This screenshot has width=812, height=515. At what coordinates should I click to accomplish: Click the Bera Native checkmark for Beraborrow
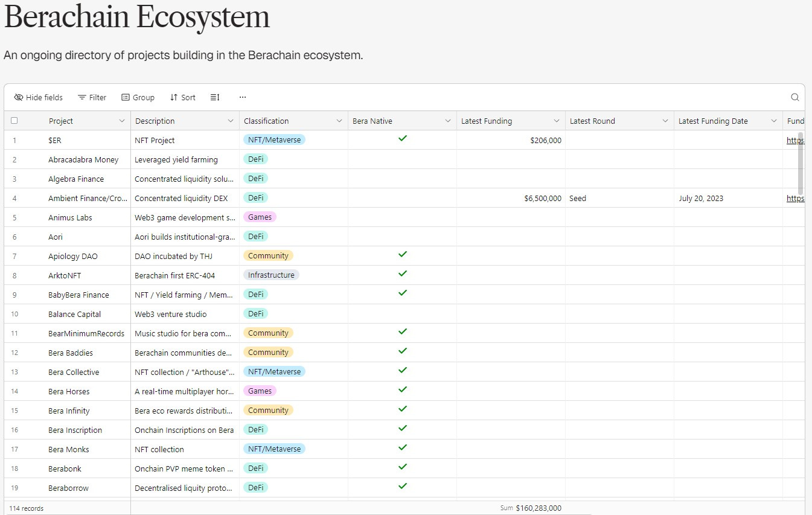point(403,487)
